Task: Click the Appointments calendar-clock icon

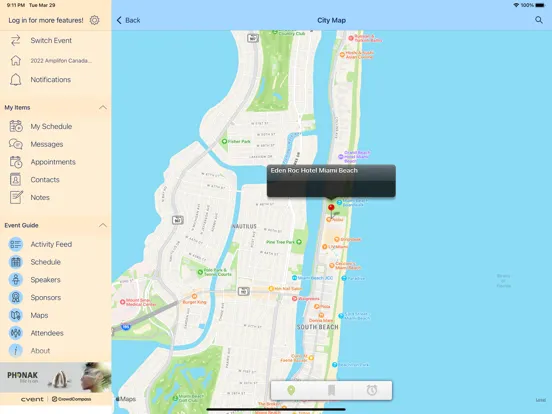Action: 16,162
